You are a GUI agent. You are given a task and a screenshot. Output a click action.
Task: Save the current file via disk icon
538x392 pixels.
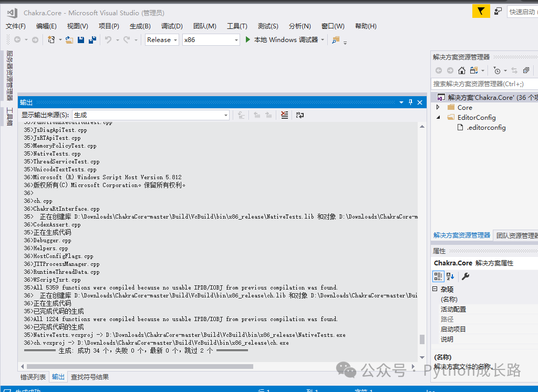pyautogui.click(x=81, y=40)
